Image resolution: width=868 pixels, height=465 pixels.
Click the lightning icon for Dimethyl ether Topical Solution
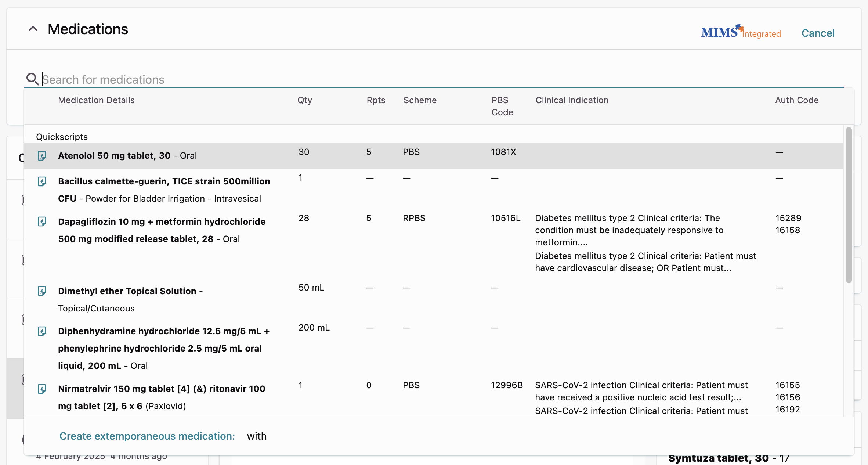click(x=42, y=291)
